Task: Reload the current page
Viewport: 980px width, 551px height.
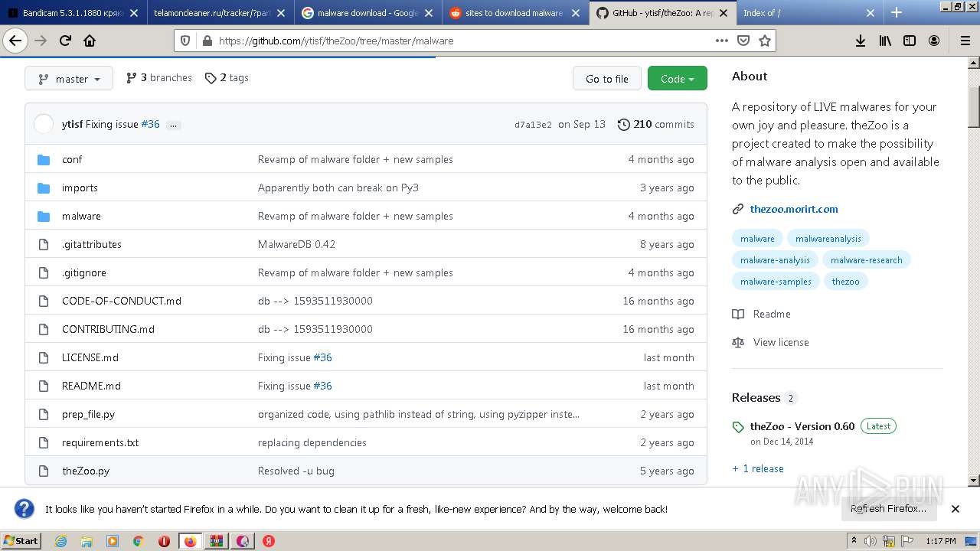Action: click(65, 41)
